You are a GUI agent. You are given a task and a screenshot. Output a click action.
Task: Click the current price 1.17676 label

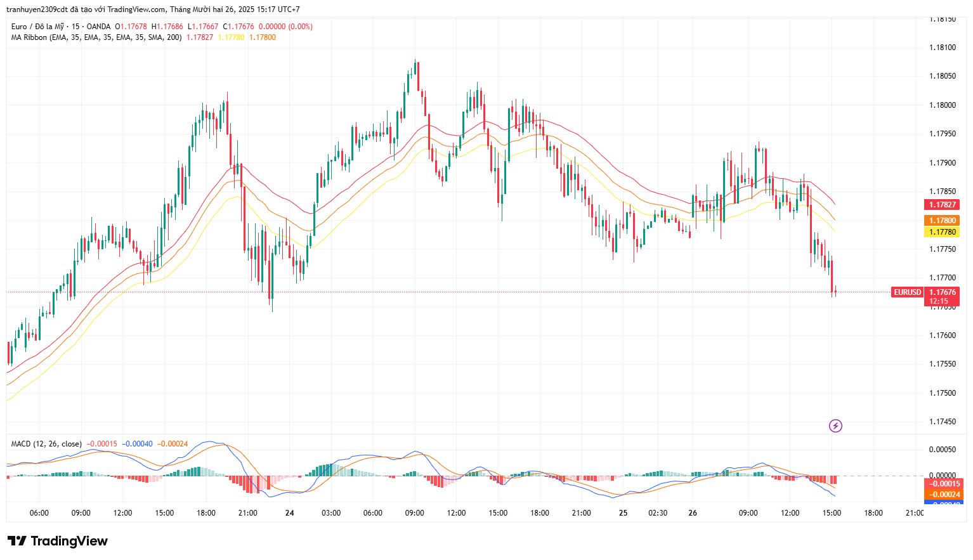click(x=942, y=292)
